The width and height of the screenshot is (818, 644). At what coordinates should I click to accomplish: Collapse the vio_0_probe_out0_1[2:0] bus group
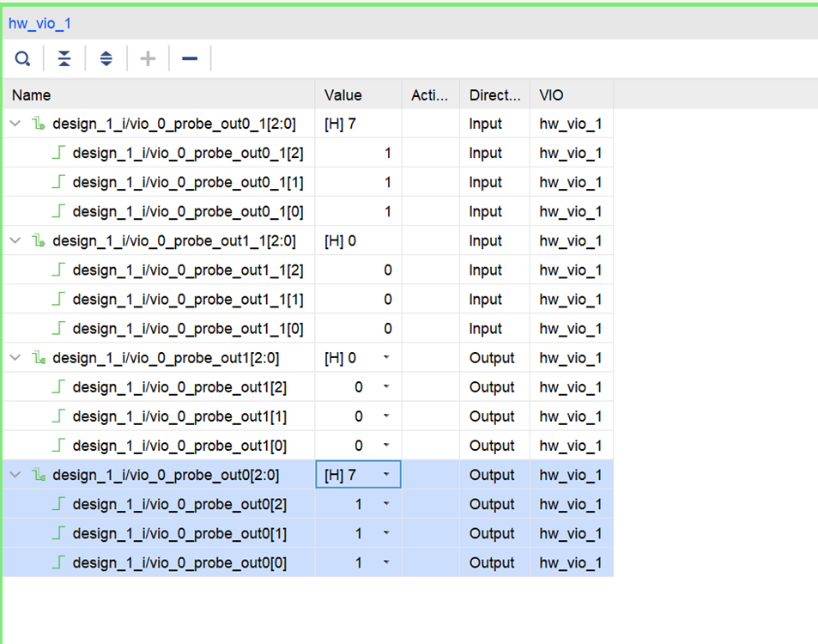(15, 124)
